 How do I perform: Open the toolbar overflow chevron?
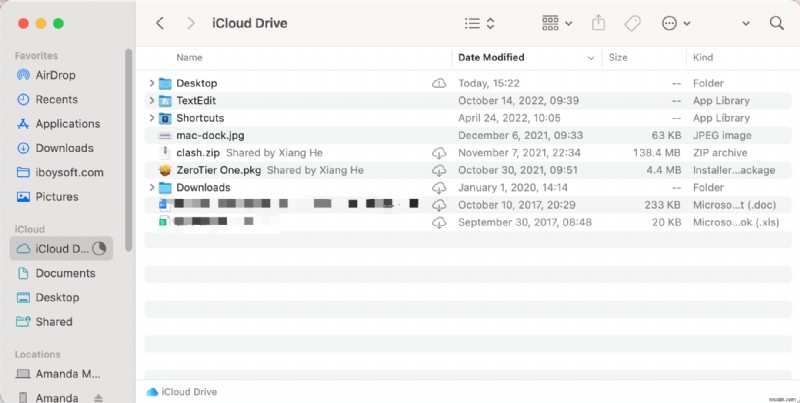746,23
